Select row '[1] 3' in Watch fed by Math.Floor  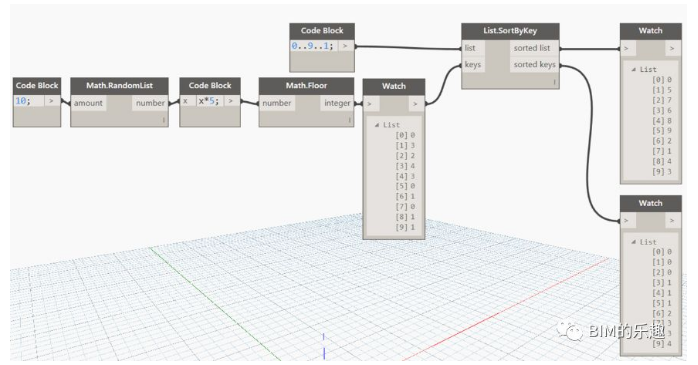click(405, 146)
